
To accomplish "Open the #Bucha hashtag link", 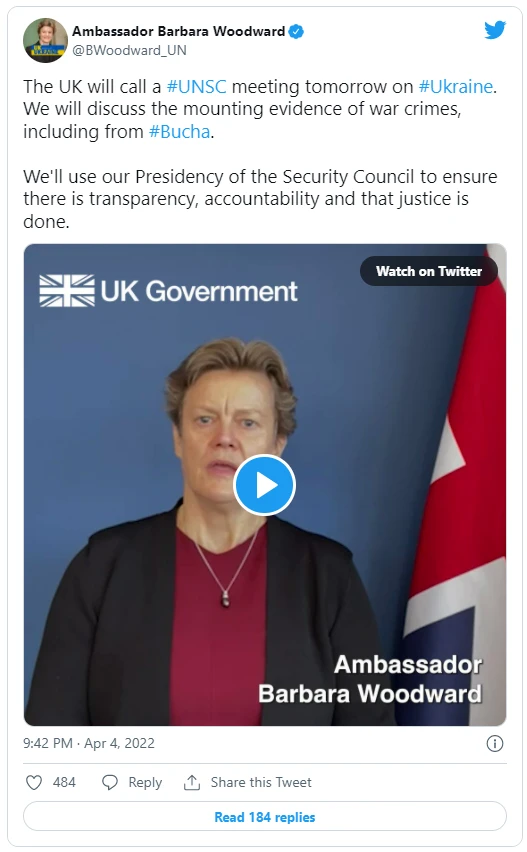I will pos(179,131).
